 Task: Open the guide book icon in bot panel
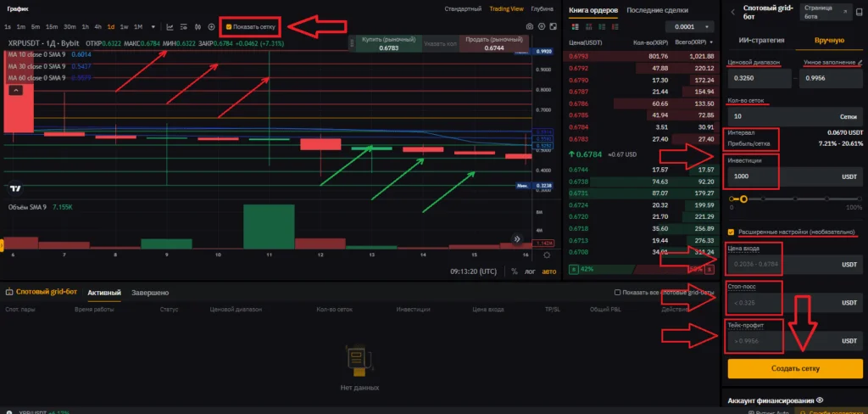point(861,11)
